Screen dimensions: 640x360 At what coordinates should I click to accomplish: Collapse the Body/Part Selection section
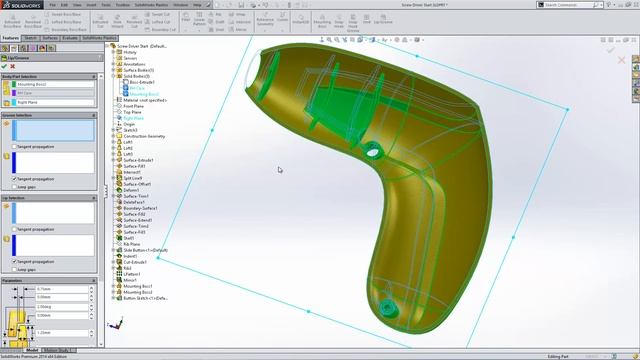94,76
